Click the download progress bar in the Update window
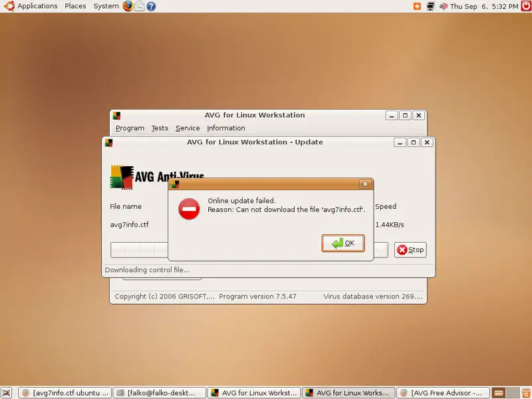Viewport: 532px width, 399px height. click(249, 250)
